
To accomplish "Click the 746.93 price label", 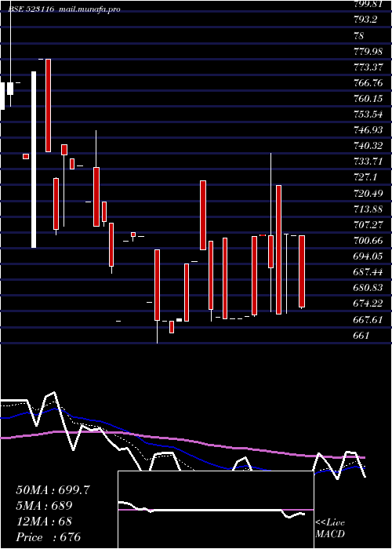I will (x=369, y=130).
